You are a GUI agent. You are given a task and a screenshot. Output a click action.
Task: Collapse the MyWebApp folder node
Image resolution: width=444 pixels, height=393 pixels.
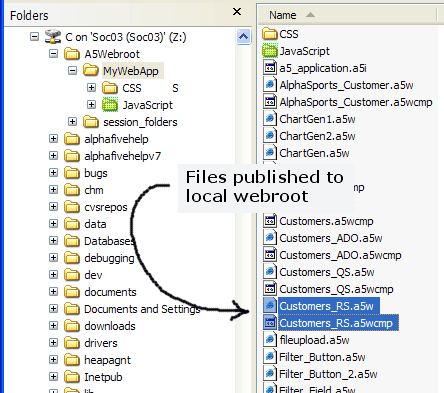point(72,70)
